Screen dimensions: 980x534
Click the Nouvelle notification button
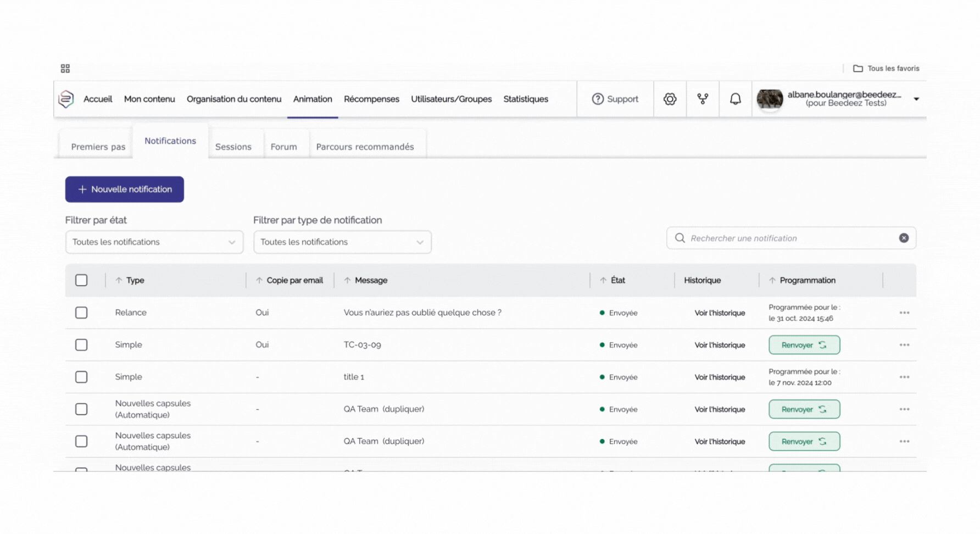[125, 190]
